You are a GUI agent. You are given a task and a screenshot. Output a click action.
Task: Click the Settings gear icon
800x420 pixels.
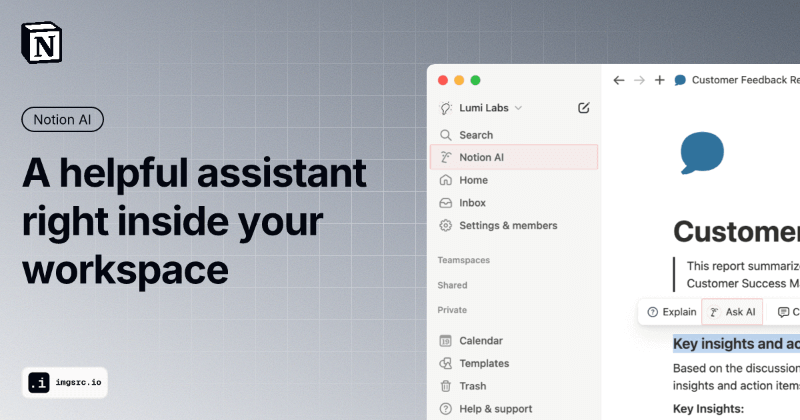point(445,226)
